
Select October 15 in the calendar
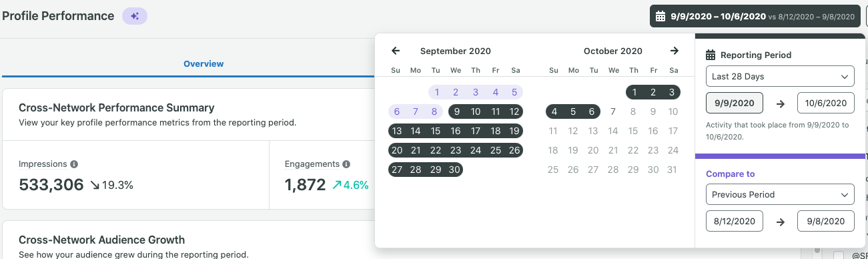pos(633,132)
